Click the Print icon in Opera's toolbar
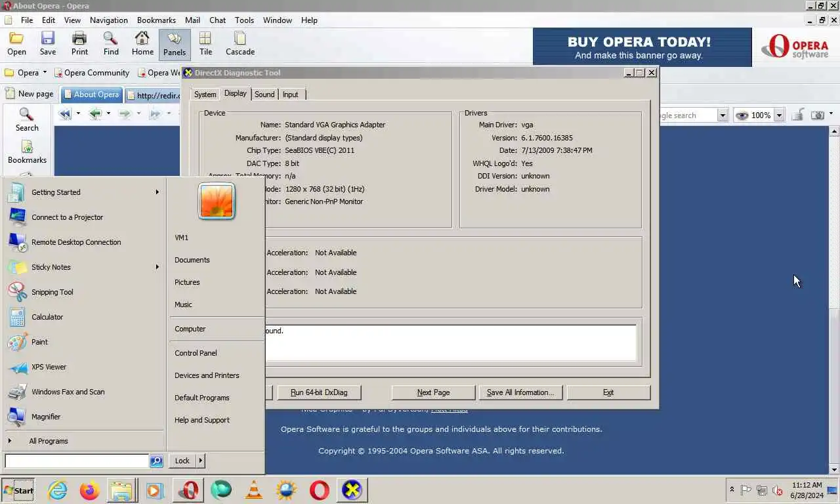The height and width of the screenshot is (504, 840). (x=79, y=43)
